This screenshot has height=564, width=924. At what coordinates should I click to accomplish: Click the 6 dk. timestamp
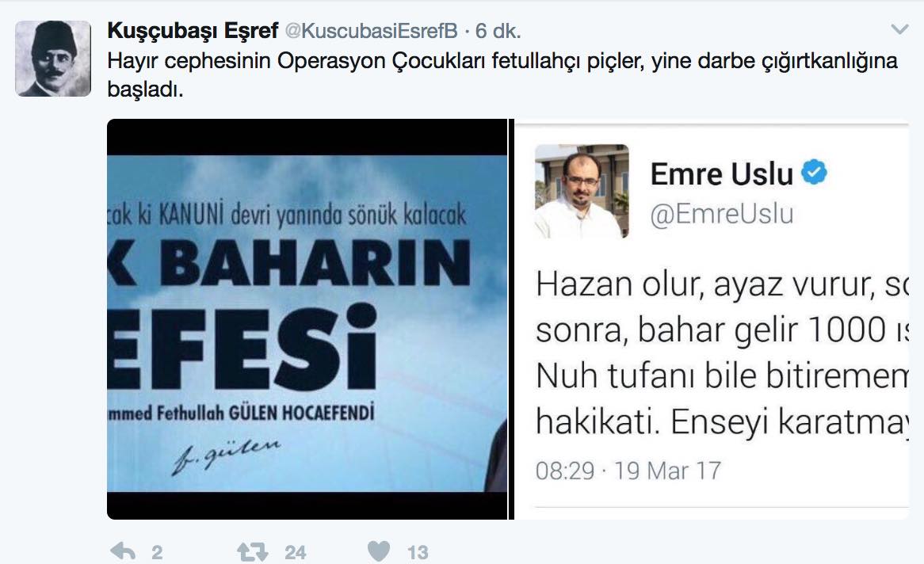point(498,31)
